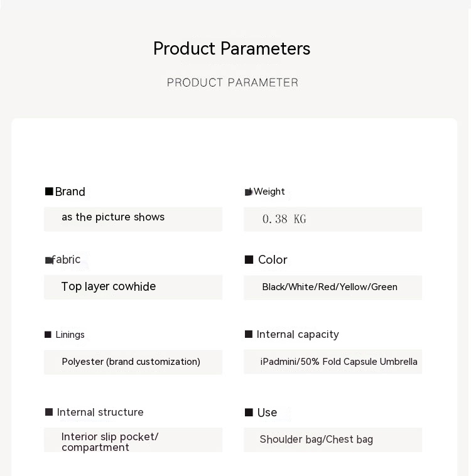Click the square bullet next to Linings

48,335
